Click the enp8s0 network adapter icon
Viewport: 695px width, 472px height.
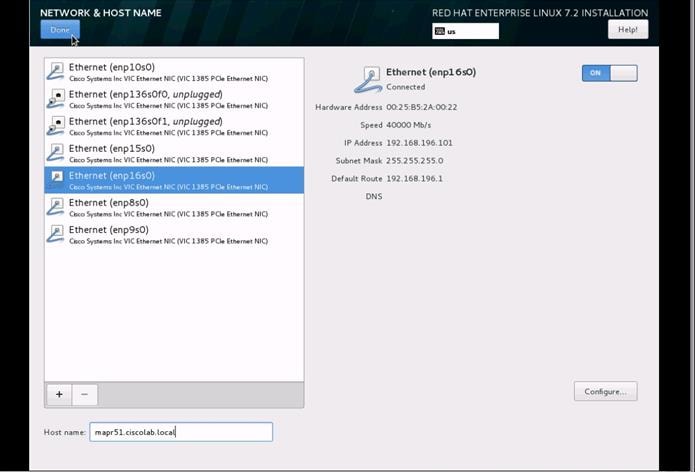[x=56, y=207]
